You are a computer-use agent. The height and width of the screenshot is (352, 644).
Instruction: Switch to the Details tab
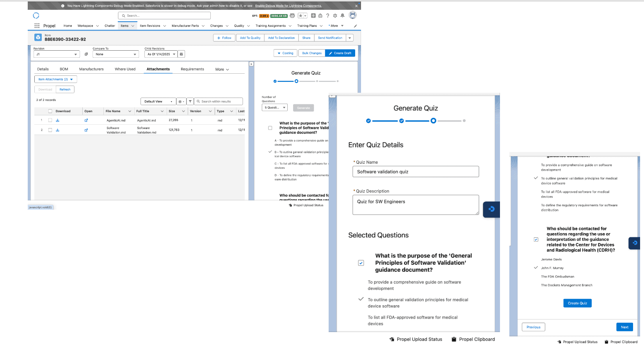(x=43, y=69)
